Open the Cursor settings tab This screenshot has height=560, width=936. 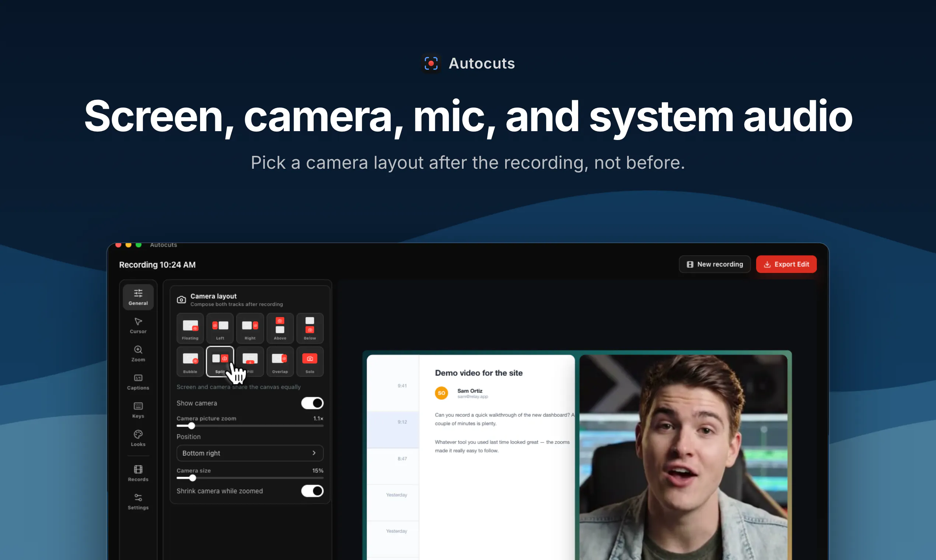click(x=138, y=325)
